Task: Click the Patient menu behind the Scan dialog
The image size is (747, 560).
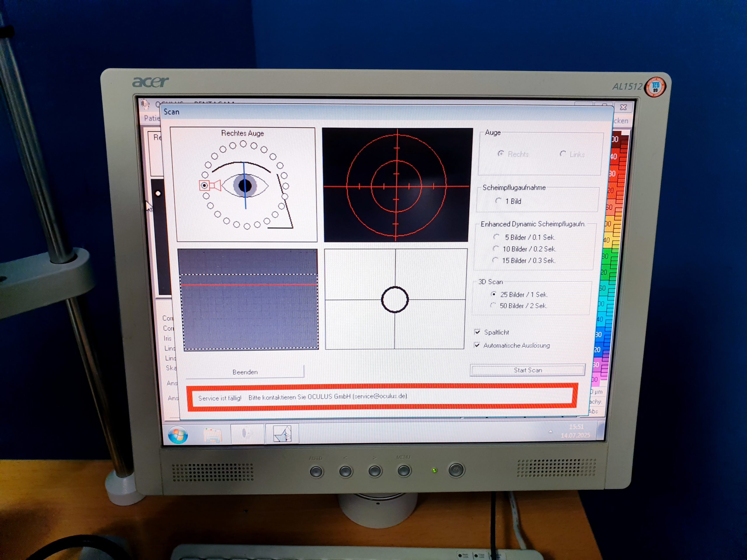Action: click(x=152, y=118)
